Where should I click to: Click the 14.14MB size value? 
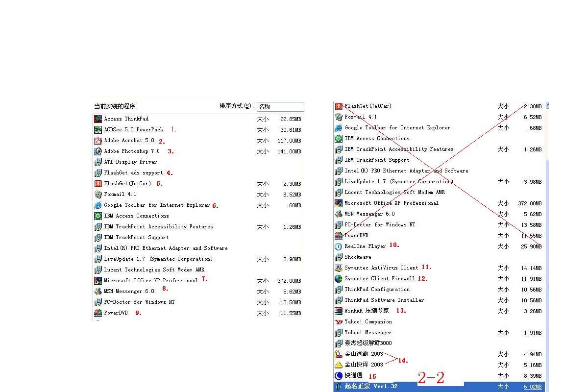(532, 268)
